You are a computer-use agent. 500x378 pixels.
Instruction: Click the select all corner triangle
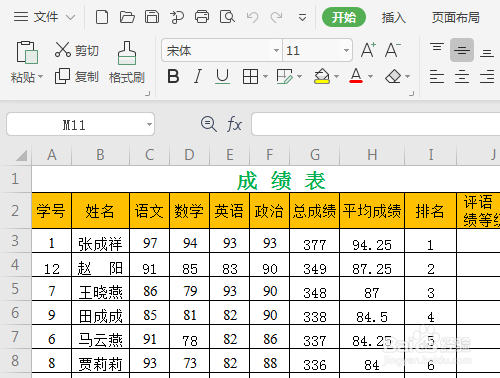click(x=21, y=155)
